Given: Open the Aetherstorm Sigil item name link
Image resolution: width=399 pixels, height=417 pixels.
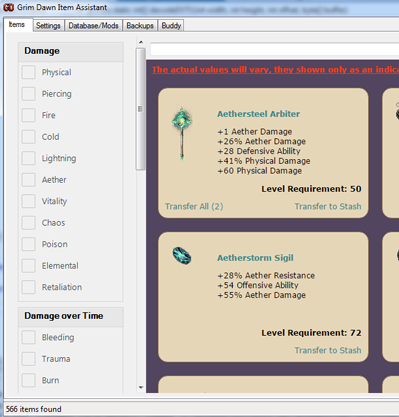Looking at the screenshot, I should pyautogui.click(x=255, y=258).
